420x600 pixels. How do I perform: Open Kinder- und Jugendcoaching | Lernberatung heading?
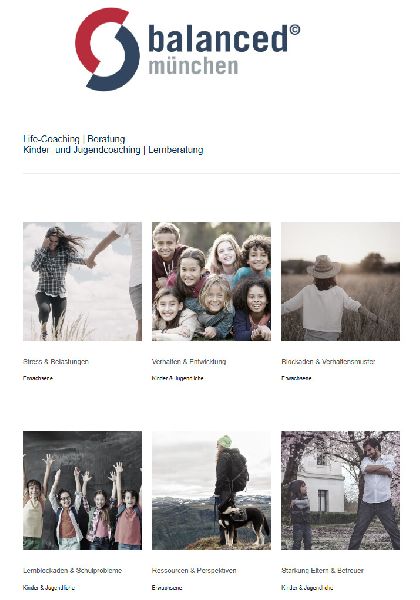point(113,150)
